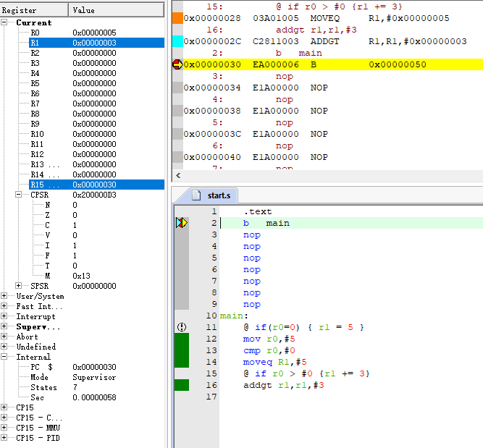Image resolution: width=483 pixels, height=448 pixels.
Task: Click the warning icon next to line 11
Action: click(182, 327)
